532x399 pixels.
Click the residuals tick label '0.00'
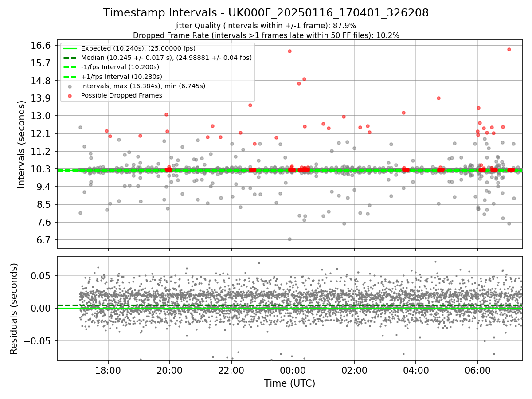(41, 308)
